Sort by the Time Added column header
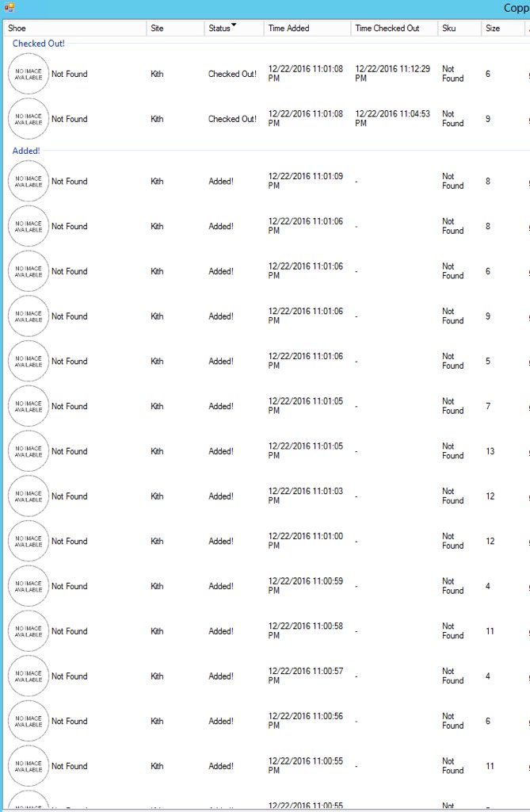Viewport: 530px width, 812px height. pos(307,29)
